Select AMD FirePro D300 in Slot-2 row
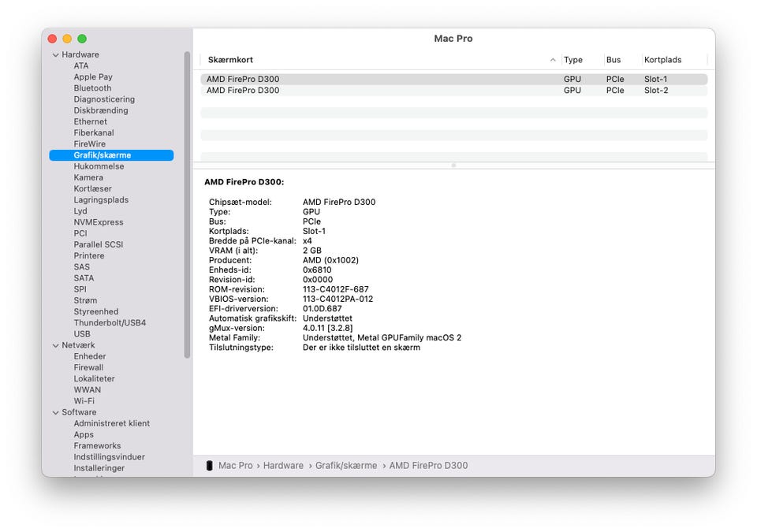This screenshot has width=757, height=532. click(243, 91)
